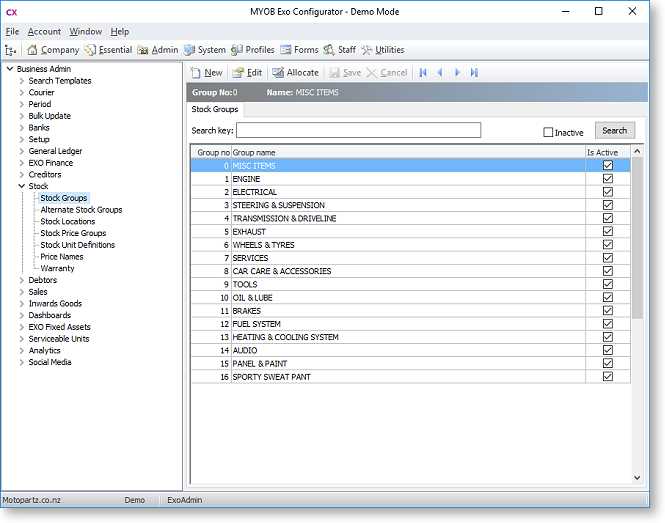Expand the Search Templates node

click(22, 81)
